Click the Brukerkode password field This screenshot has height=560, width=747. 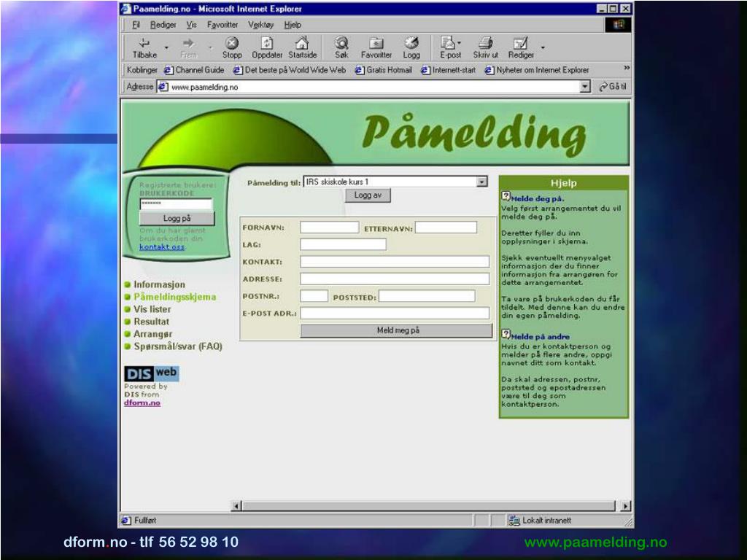(x=176, y=204)
